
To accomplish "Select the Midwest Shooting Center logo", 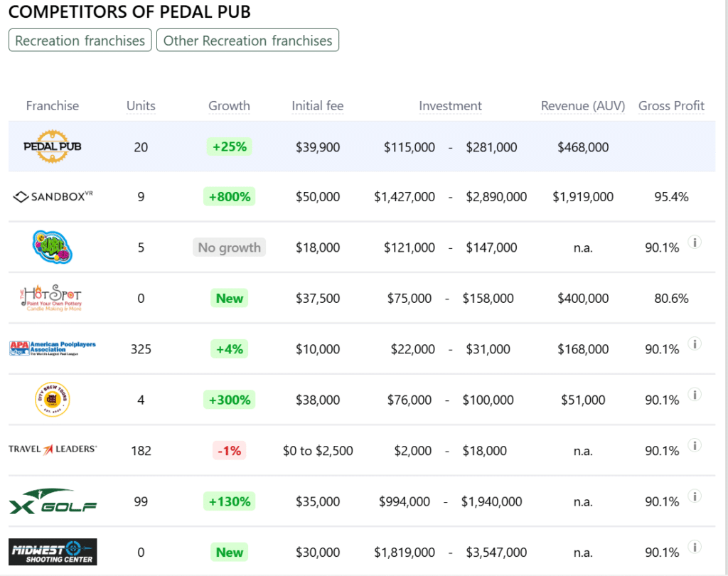I will [x=53, y=552].
